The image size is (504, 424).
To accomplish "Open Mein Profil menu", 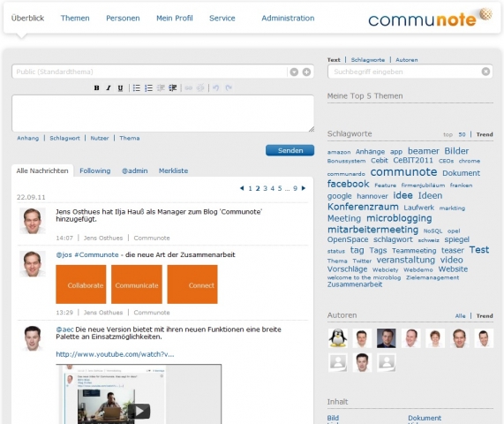I will click(175, 18).
